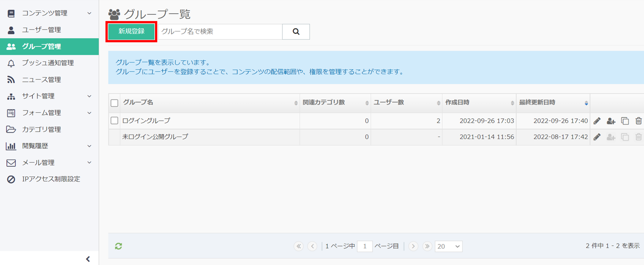Go to last page double arrow
The height and width of the screenshot is (265, 644).
point(427,246)
